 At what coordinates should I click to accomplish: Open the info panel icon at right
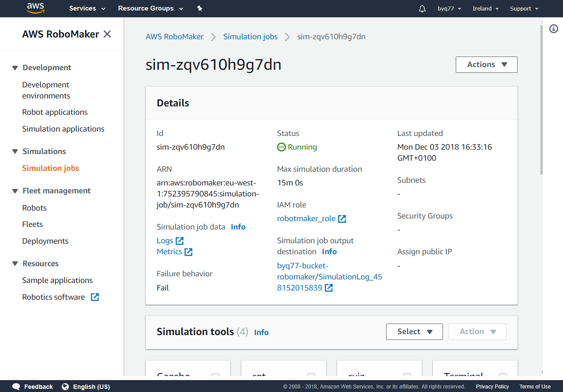point(554,29)
